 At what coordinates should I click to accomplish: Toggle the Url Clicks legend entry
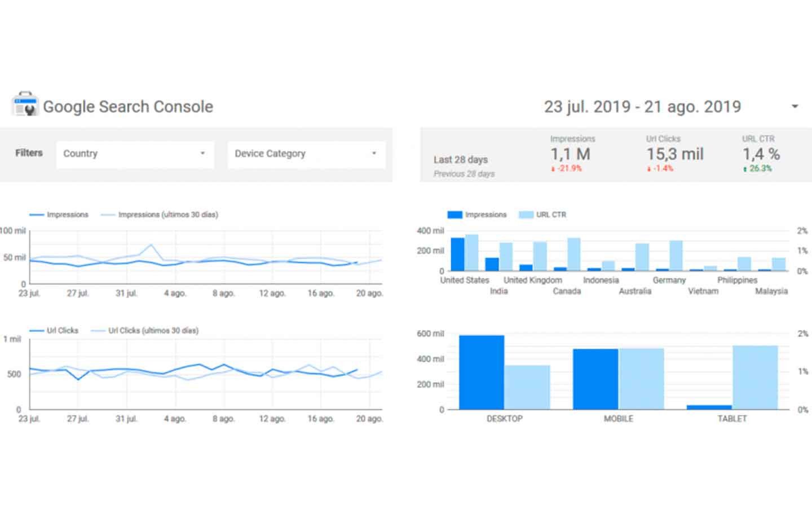[x=54, y=331]
